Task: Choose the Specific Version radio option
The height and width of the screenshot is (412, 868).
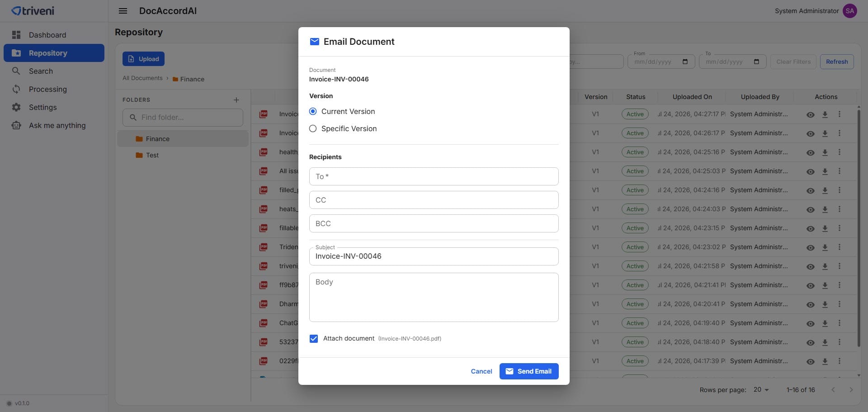Action: tap(313, 128)
